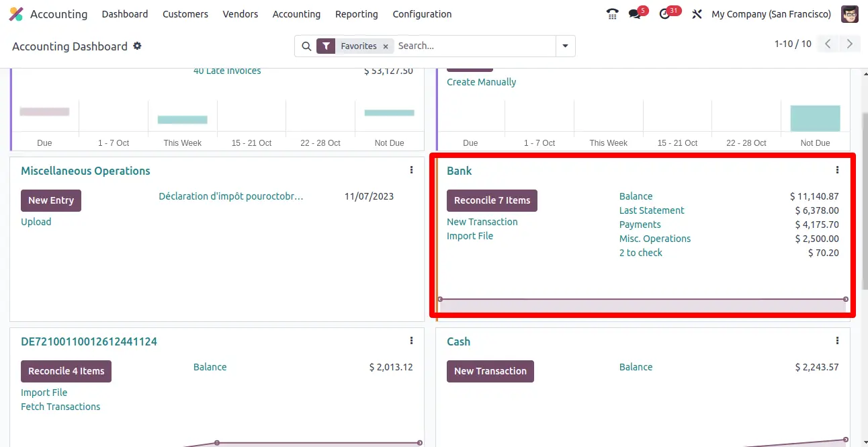Click the 2 to check link
The image size is (868, 447).
click(641, 253)
